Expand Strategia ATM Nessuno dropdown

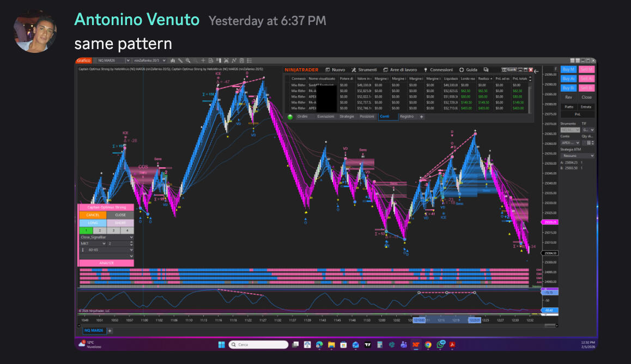pyautogui.click(x=577, y=156)
